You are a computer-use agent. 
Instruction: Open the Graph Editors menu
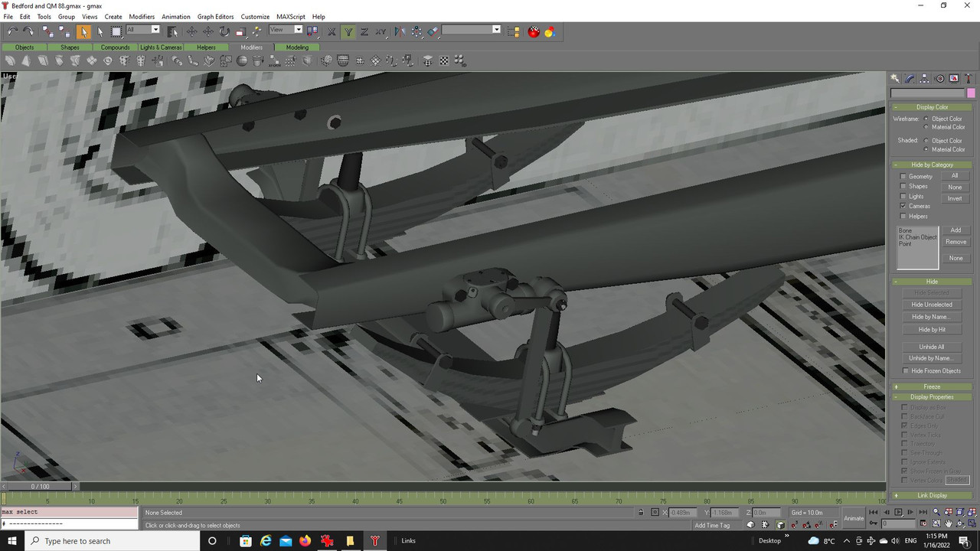pos(215,16)
